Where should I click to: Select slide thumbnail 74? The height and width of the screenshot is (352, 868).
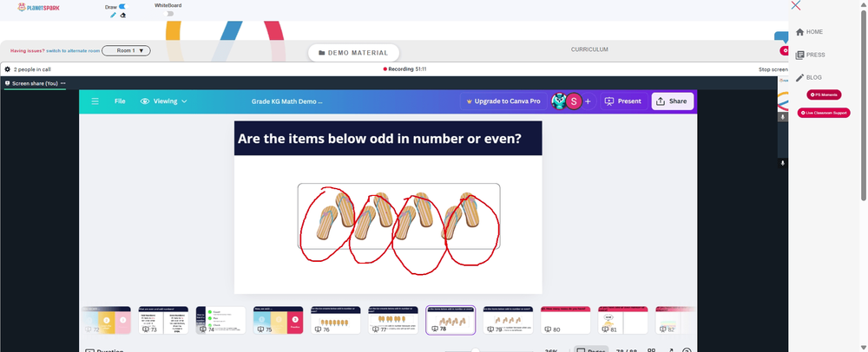pyautogui.click(x=220, y=320)
